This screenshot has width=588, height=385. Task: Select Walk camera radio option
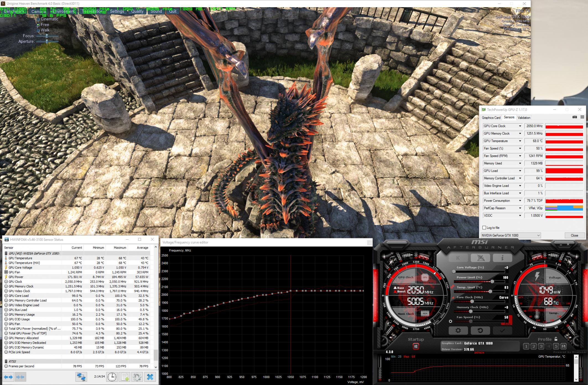coord(38,30)
